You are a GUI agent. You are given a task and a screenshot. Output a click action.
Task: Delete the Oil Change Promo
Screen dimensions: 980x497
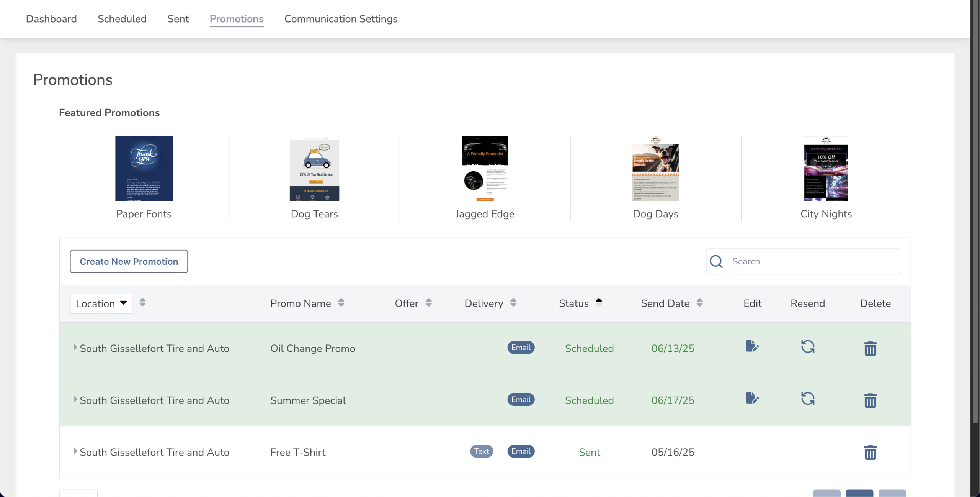point(870,349)
